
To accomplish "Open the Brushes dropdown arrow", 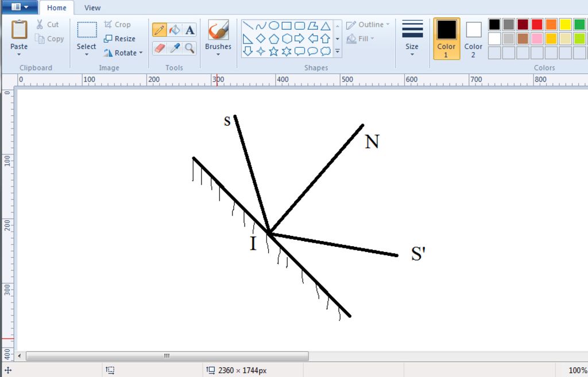I will (x=218, y=55).
